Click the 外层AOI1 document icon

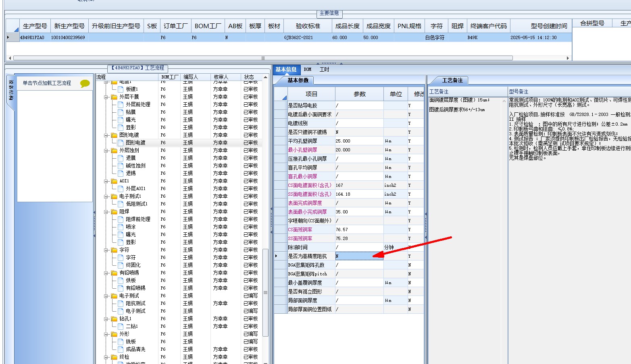pos(121,188)
